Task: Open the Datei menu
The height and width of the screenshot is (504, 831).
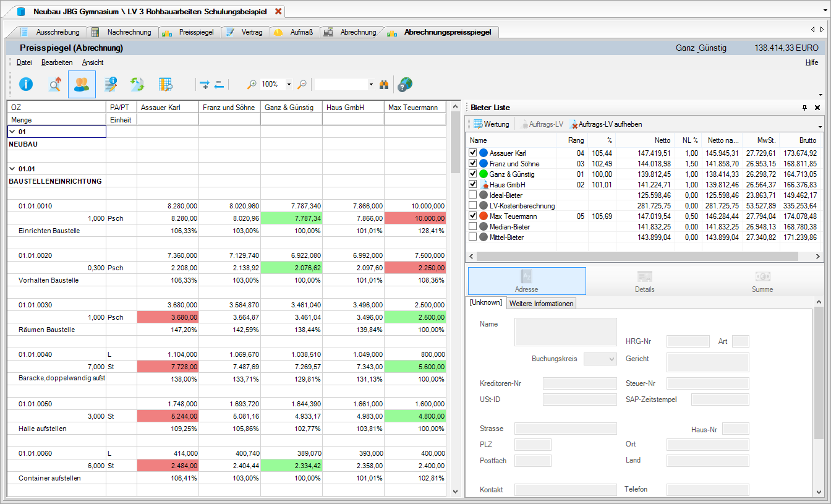Action: pyautogui.click(x=24, y=62)
